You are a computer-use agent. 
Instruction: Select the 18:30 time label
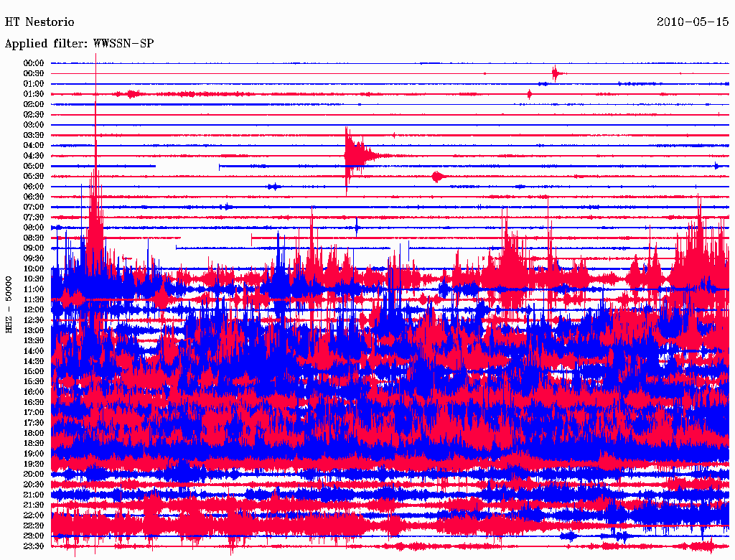click(x=34, y=443)
